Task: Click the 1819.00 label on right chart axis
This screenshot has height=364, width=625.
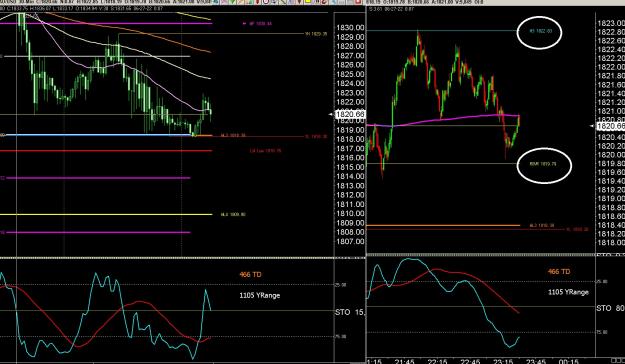Action: 611,199
